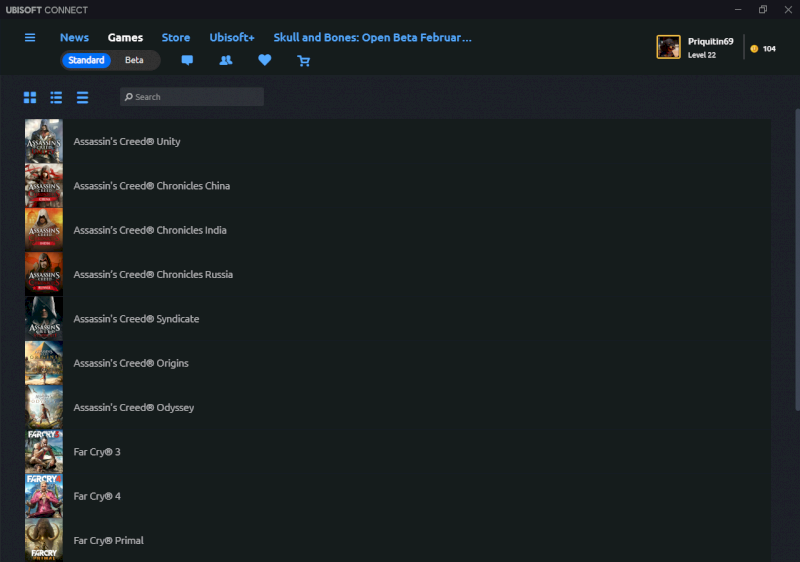800x562 pixels.
Task: Open Far Cry 4 cover thumbnail
Action: point(44,496)
